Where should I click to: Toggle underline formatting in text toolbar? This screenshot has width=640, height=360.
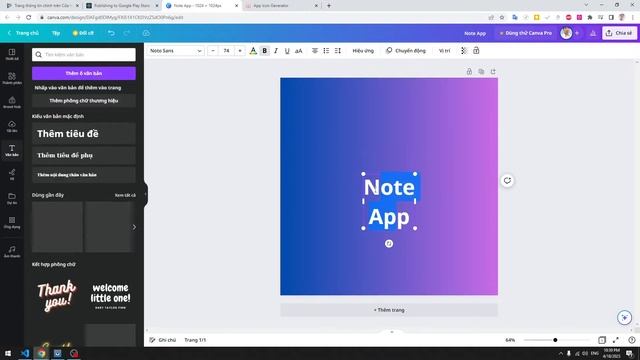(287, 51)
